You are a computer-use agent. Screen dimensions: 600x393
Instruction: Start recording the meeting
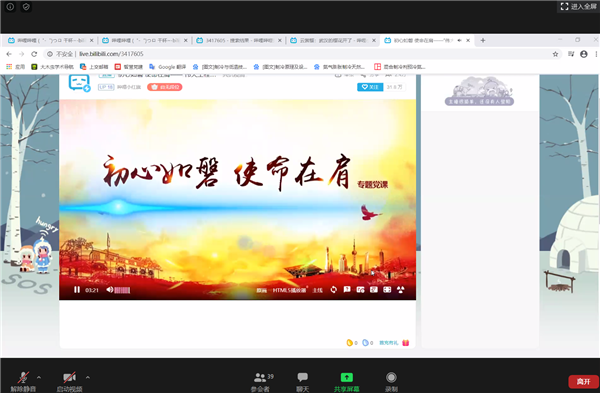(391, 381)
